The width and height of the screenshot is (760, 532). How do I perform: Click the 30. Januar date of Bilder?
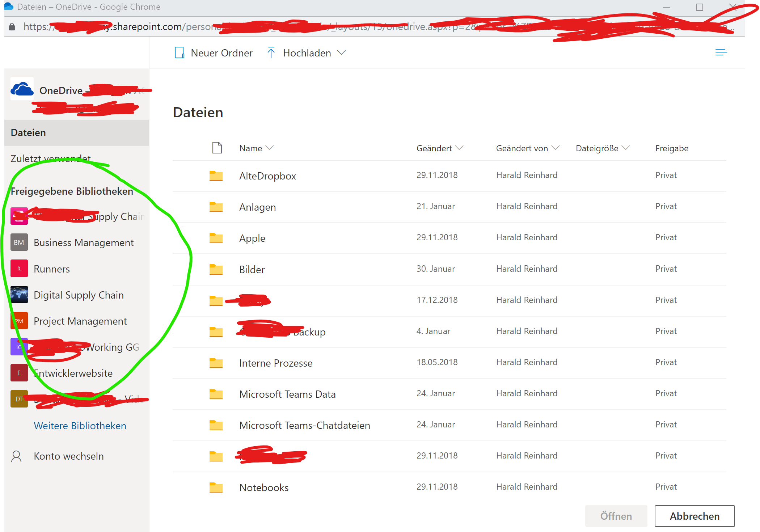(x=436, y=269)
